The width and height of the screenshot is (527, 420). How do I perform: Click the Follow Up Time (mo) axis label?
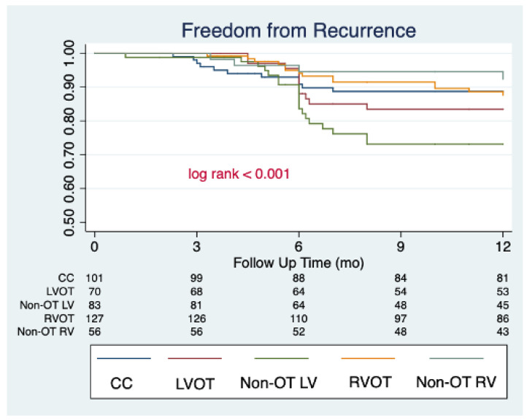[299, 263]
